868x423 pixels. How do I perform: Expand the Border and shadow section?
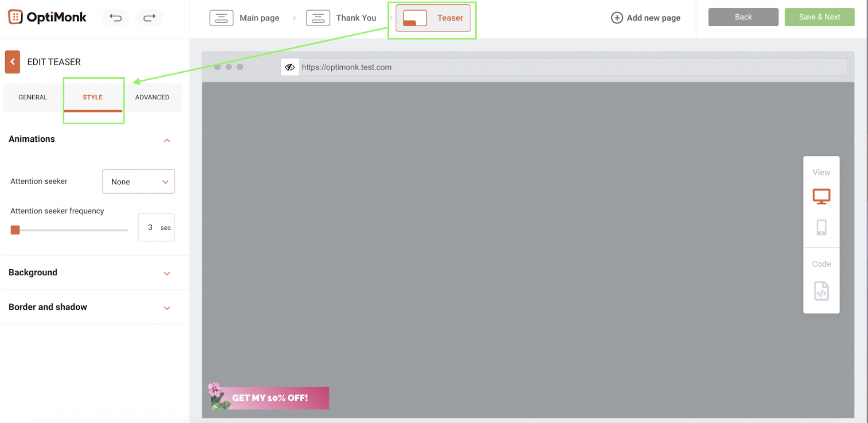pos(167,308)
